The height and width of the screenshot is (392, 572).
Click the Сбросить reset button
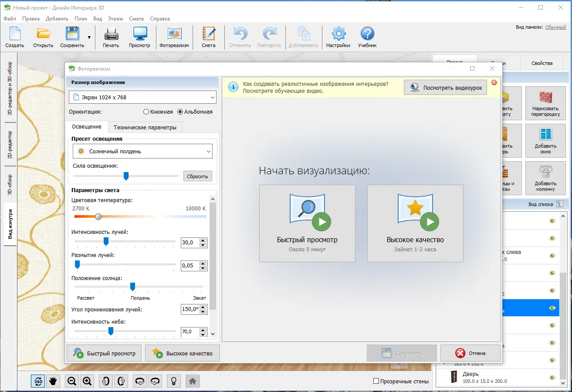click(198, 176)
